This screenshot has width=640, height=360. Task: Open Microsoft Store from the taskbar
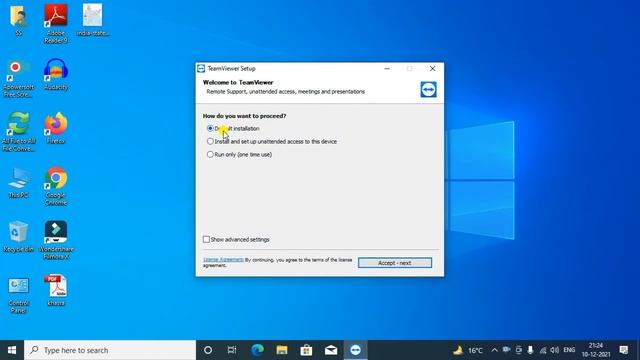tap(306, 350)
